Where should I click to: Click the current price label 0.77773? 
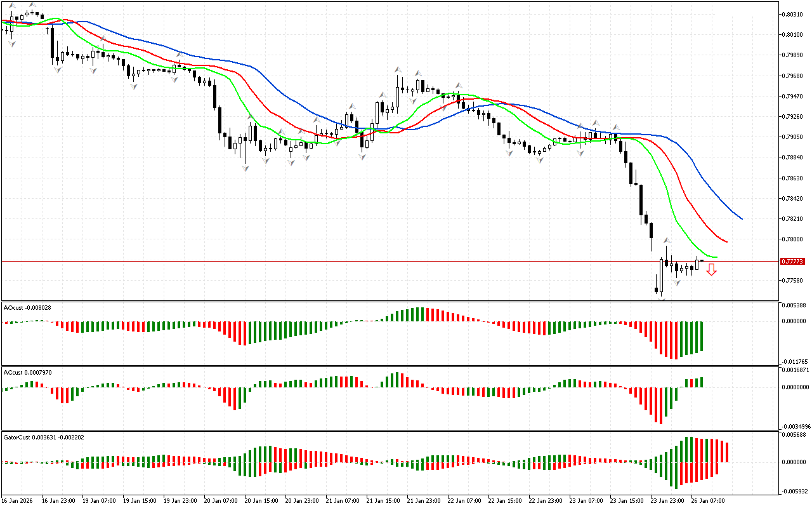point(792,261)
